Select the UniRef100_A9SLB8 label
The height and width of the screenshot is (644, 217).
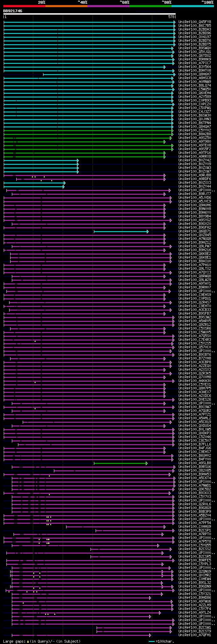pyautogui.click(x=195, y=463)
